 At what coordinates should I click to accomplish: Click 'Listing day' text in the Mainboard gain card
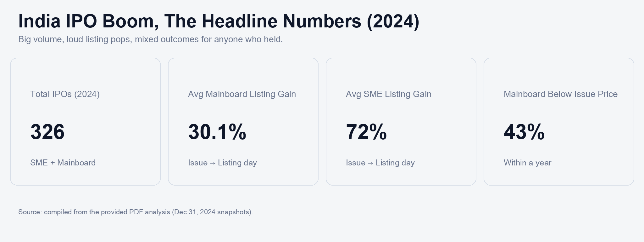point(237,163)
